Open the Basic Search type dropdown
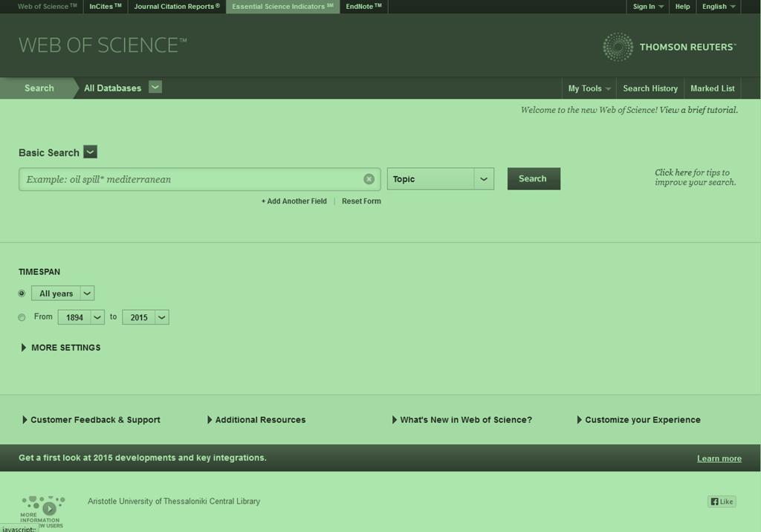The image size is (761, 532). (90, 152)
